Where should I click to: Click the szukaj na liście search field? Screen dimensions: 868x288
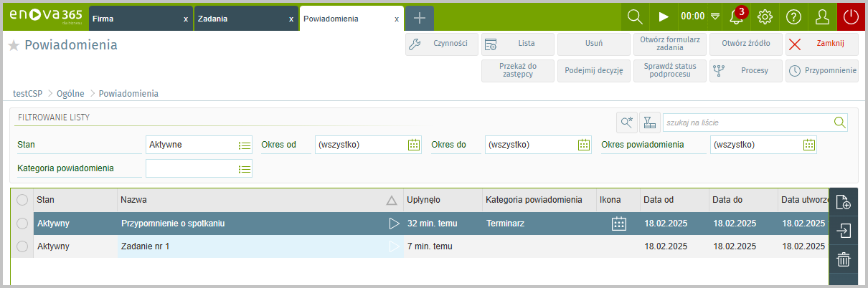click(747, 123)
